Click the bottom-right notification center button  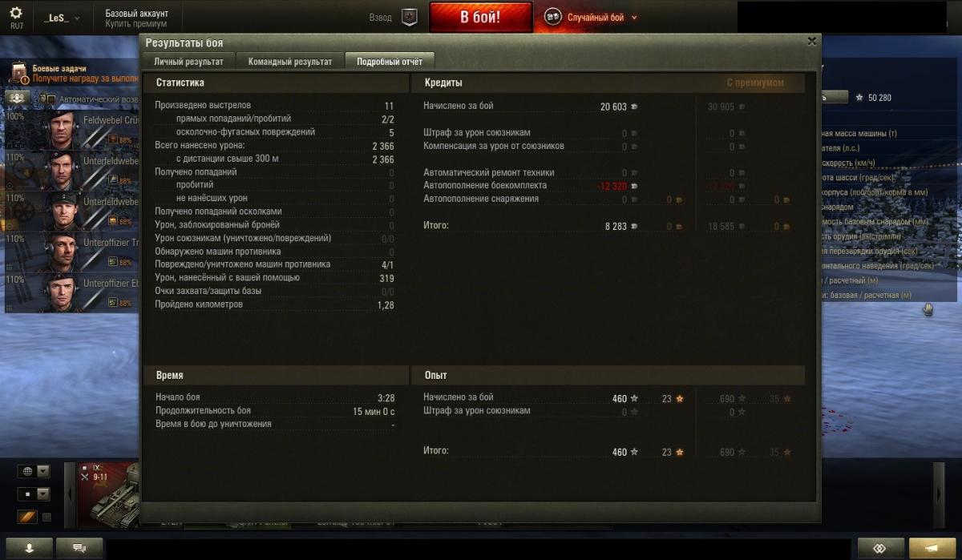[934, 548]
